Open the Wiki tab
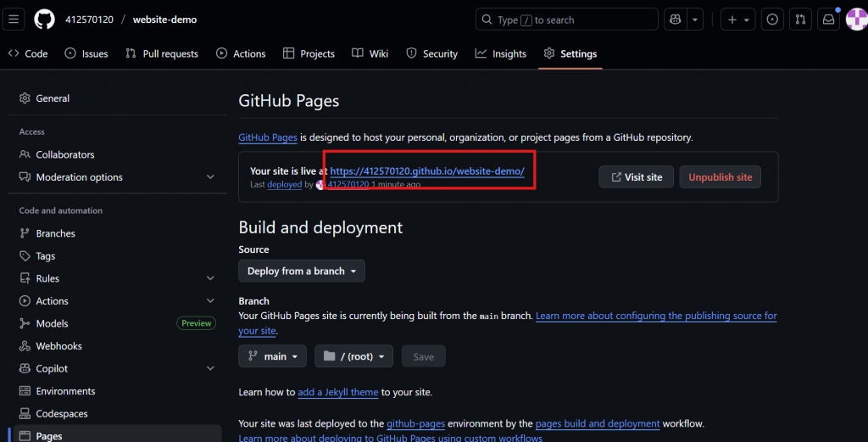The height and width of the screenshot is (442, 868). click(370, 53)
